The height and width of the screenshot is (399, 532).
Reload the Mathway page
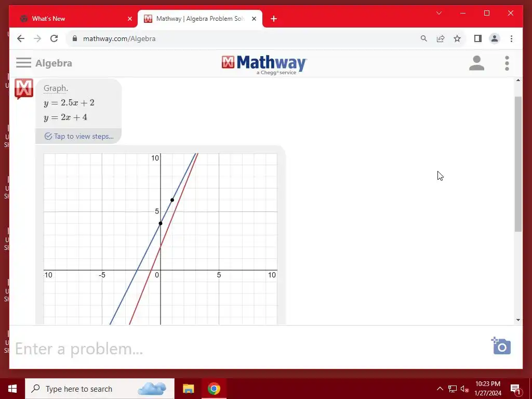click(x=54, y=38)
